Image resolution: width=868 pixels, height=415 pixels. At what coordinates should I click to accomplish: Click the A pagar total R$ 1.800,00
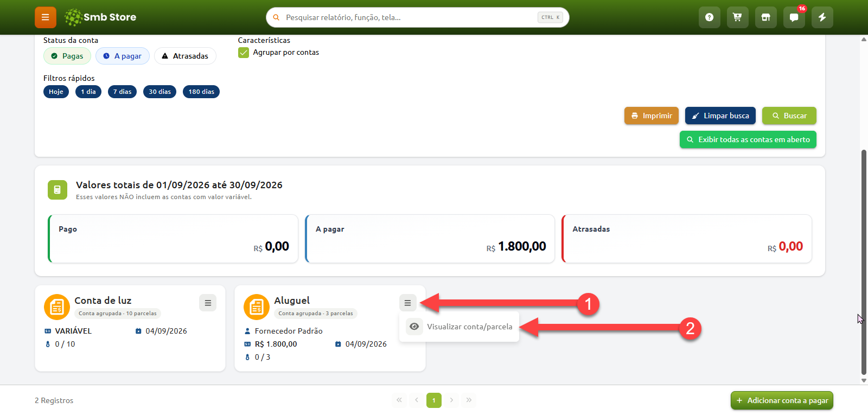tap(516, 246)
